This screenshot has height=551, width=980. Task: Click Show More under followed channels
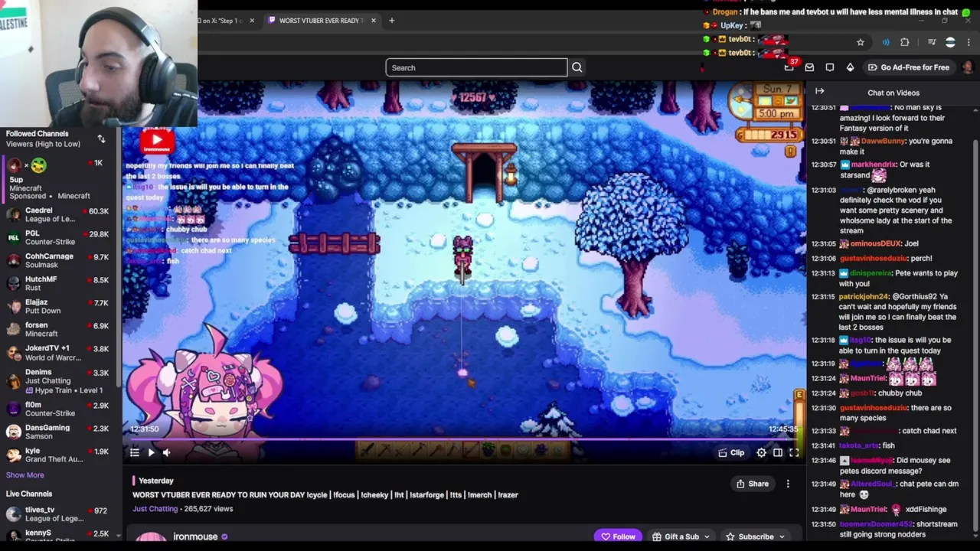(x=24, y=475)
